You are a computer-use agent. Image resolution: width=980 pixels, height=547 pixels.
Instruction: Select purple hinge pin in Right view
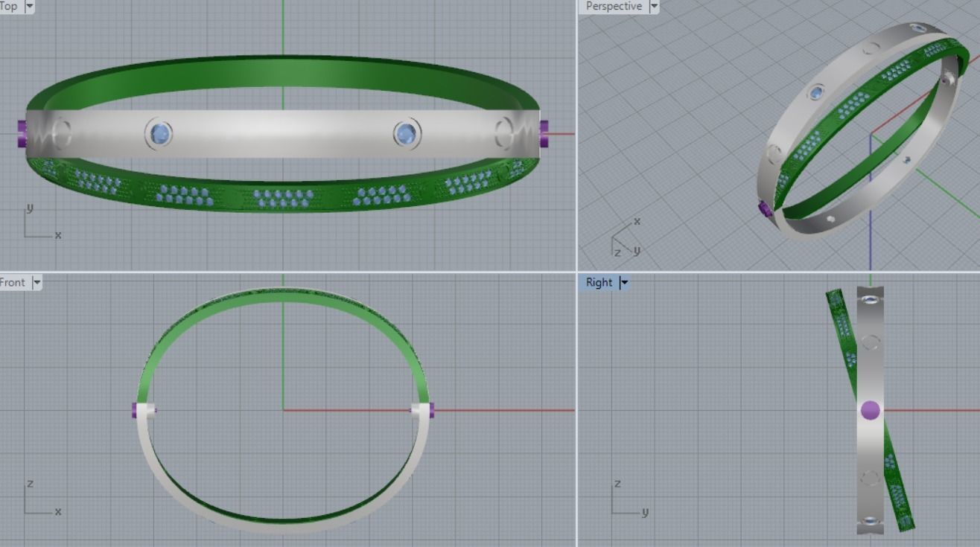(x=870, y=410)
